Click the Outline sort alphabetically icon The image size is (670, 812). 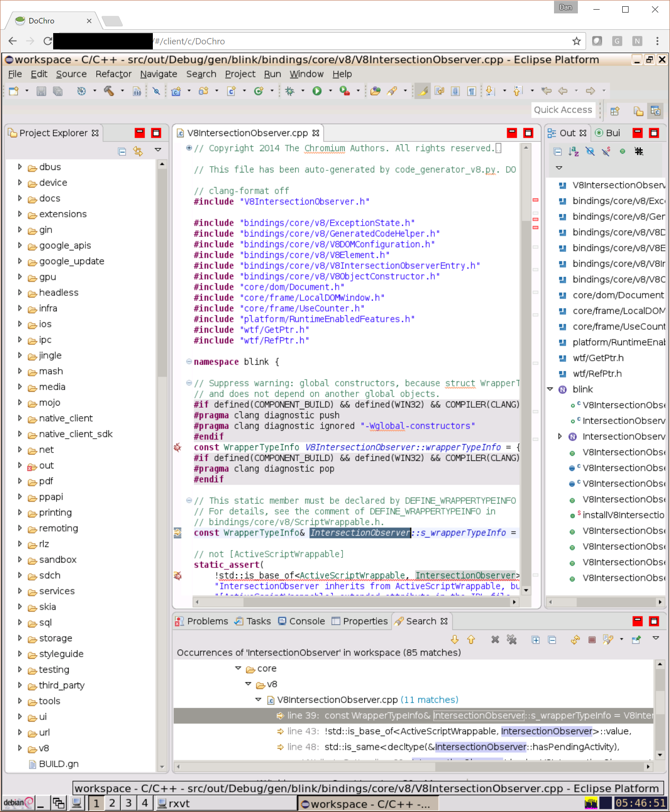point(574,152)
